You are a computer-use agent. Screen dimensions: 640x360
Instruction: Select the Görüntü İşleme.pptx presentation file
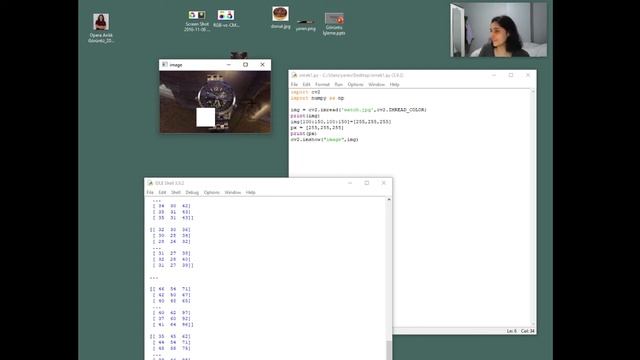[x=334, y=24]
